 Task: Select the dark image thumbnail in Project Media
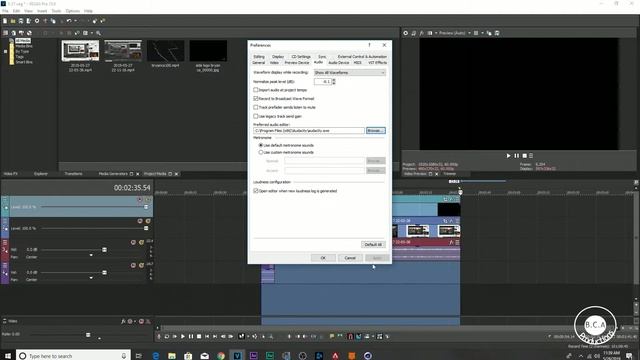[208, 51]
